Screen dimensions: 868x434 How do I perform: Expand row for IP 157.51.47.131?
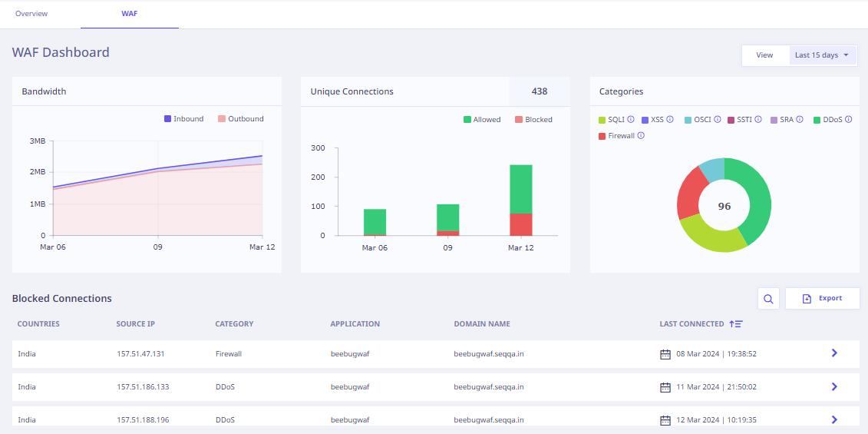tap(834, 353)
